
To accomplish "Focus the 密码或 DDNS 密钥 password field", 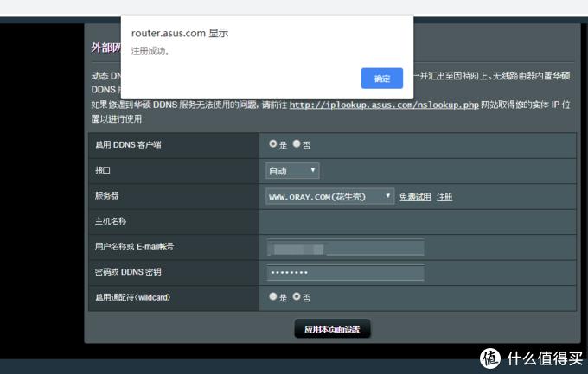I will 345,272.
